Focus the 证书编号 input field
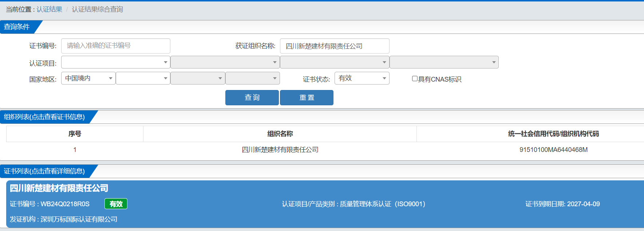The height and width of the screenshot is (231, 644). pyautogui.click(x=116, y=46)
